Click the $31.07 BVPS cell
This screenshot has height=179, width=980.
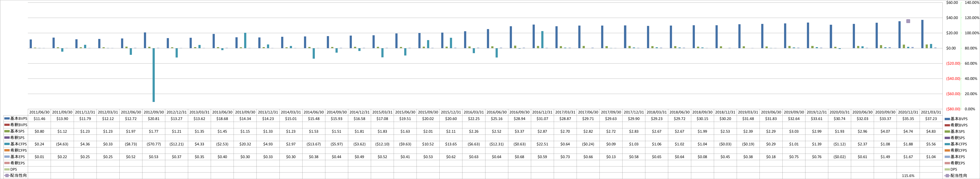[x=542, y=119]
